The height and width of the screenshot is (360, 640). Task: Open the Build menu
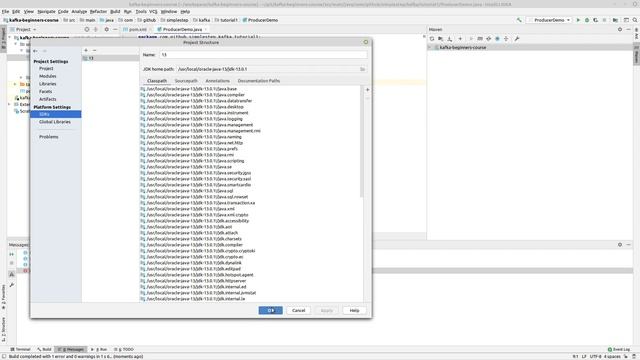(x=115, y=11)
